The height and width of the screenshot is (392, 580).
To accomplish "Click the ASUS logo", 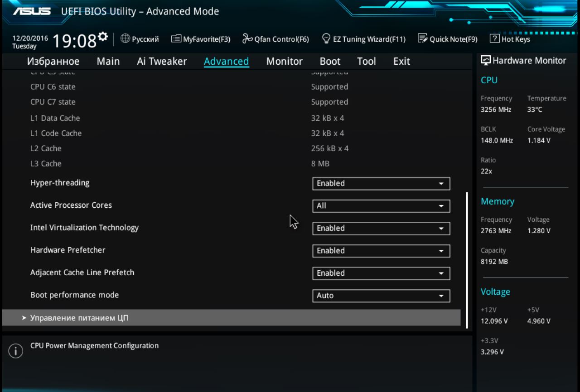I will pos(32,11).
